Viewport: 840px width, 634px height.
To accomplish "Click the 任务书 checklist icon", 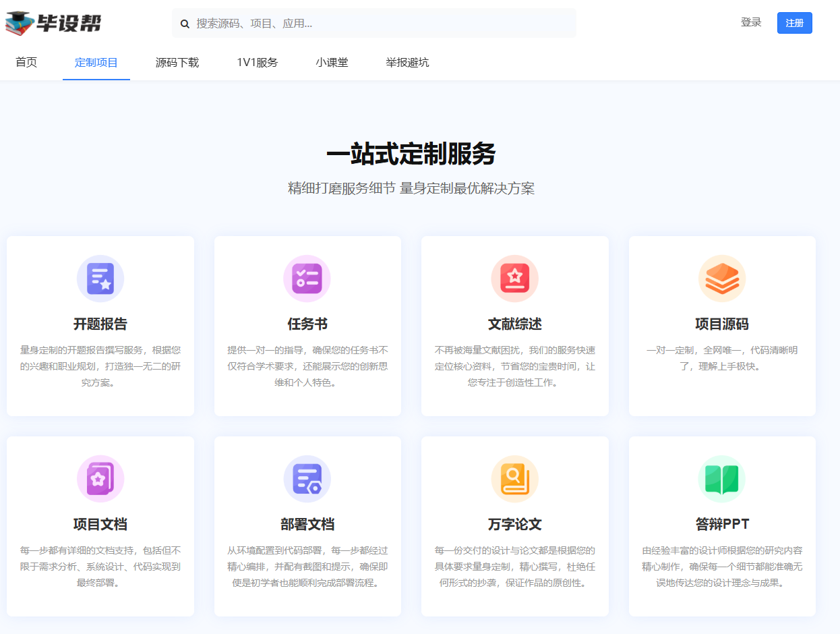I will (x=307, y=278).
